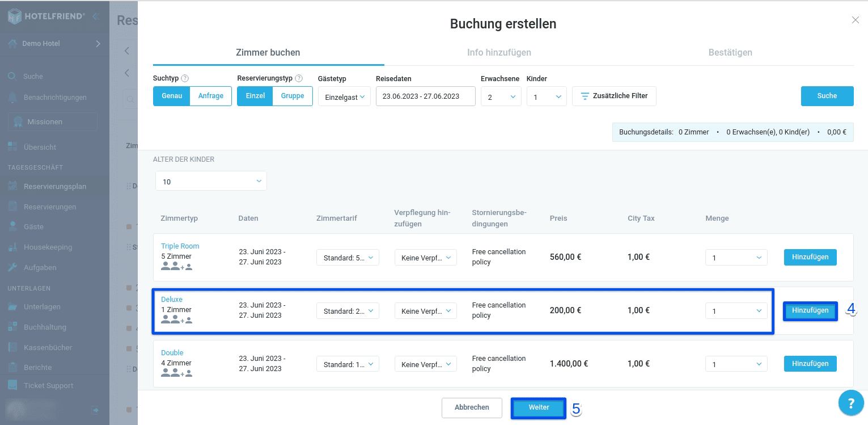Viewport: 868px width, 425px height.
Task: Open the Erwachsene count dropdown
Action: coord(501,97)
